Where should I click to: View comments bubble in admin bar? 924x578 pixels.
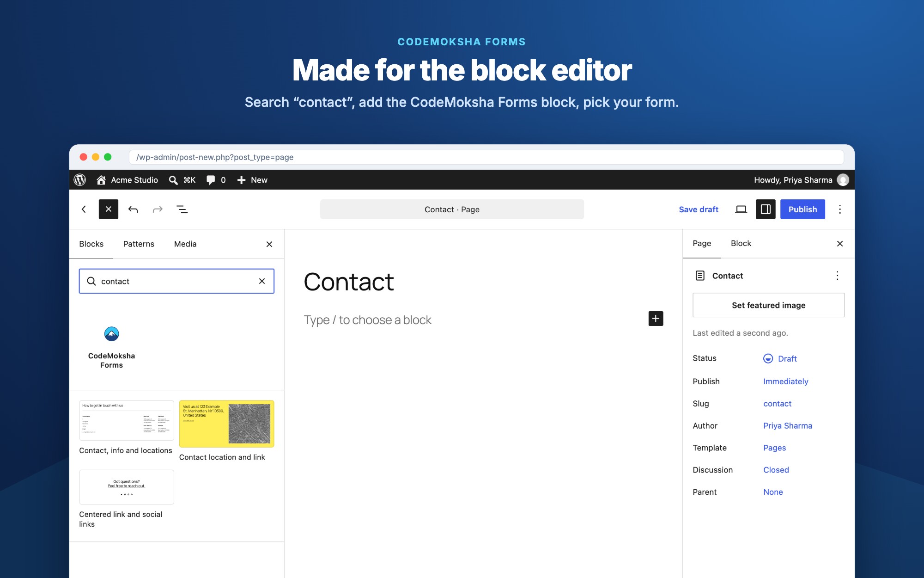click(211, 180)
